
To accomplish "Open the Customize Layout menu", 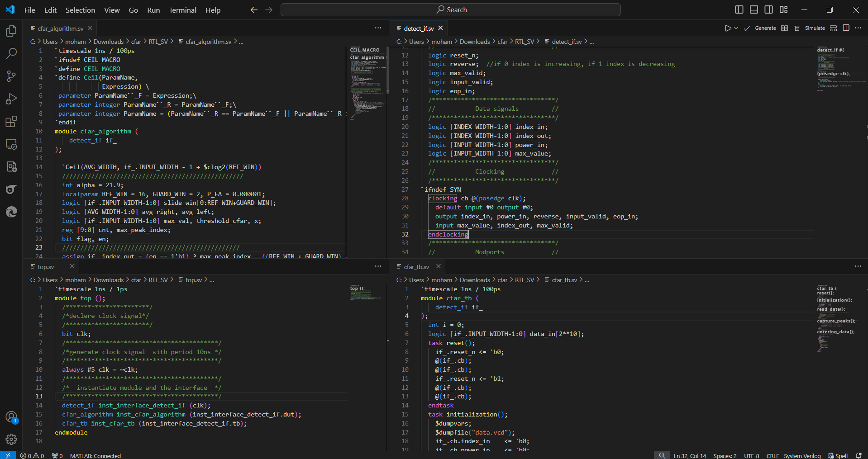I will [x=784, y=9].
